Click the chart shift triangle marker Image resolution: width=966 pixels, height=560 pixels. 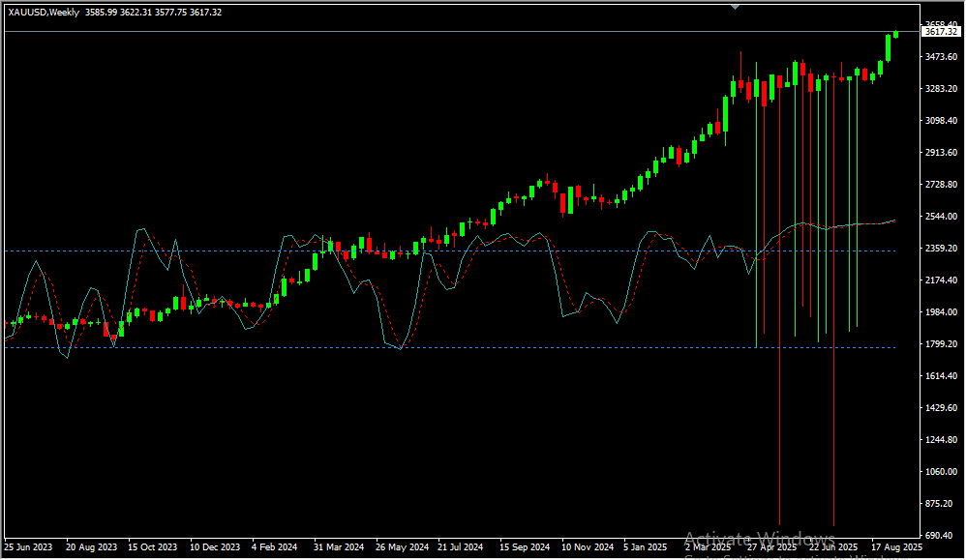[x=735, y=6]
